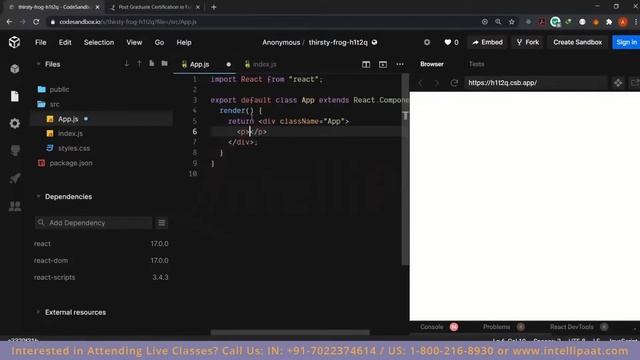Refresh the sandbox preview
This screenshot has height=360, width=640.
pos(454,83)
